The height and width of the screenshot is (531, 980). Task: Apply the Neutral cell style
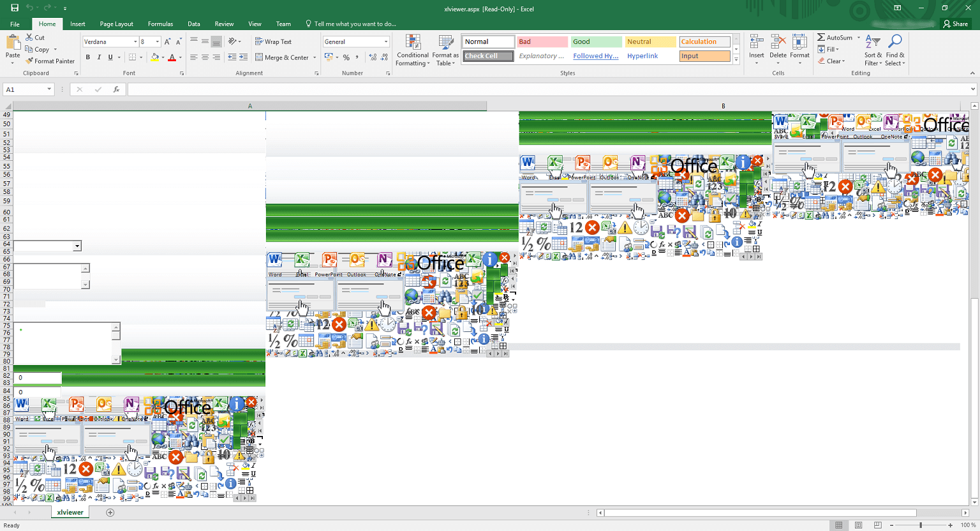pyautogui.click(x=650, y=41)
